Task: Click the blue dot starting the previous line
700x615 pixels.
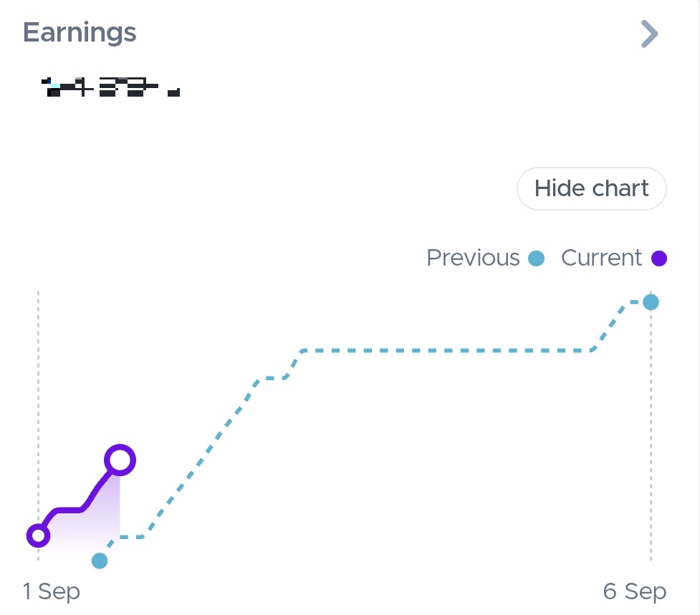Action: point(100,561)
